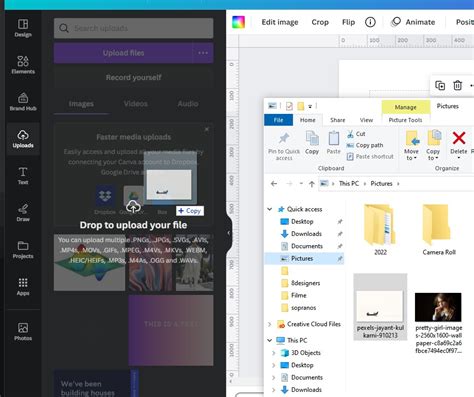Click the trash delete icon above canvas

pyautogui.click(x=458, y=85)
